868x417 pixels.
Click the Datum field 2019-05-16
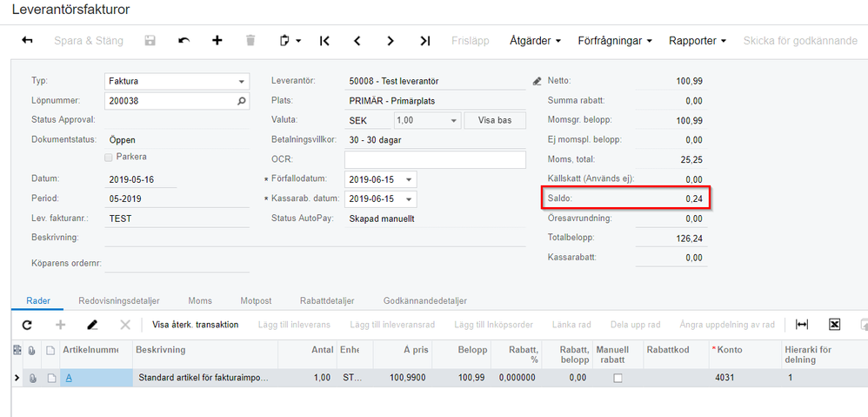pos(141,179)
